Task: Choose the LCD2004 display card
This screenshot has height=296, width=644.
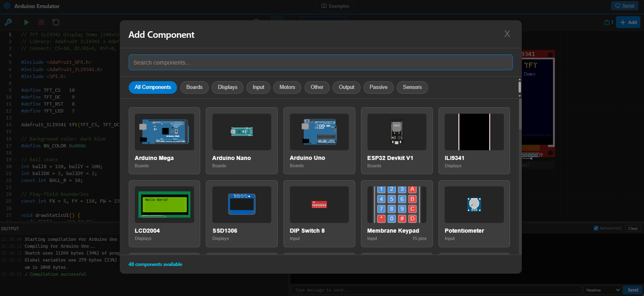Action: coord(164,213)
